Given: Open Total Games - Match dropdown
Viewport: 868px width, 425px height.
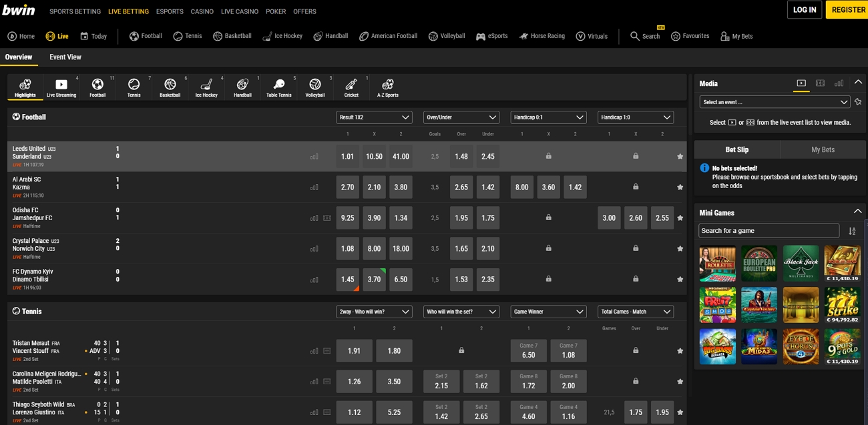Looking at the screenshot, I should [635, 312].
